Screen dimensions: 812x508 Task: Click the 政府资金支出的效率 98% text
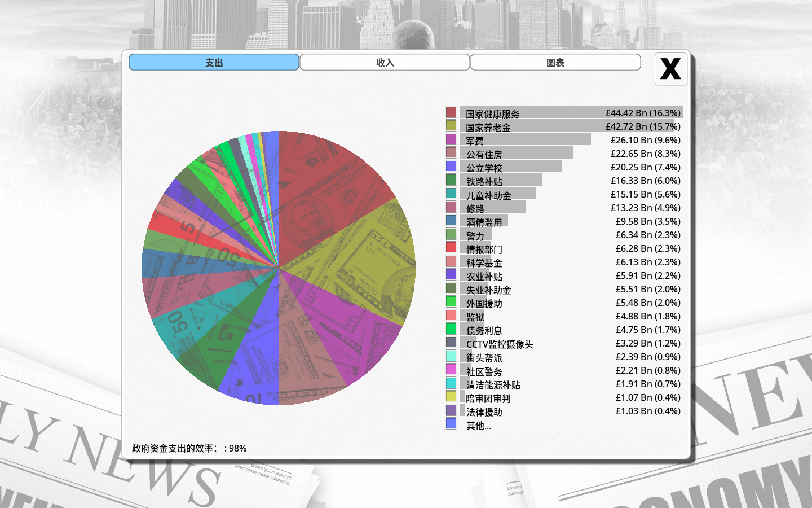[x=189, y=448]
